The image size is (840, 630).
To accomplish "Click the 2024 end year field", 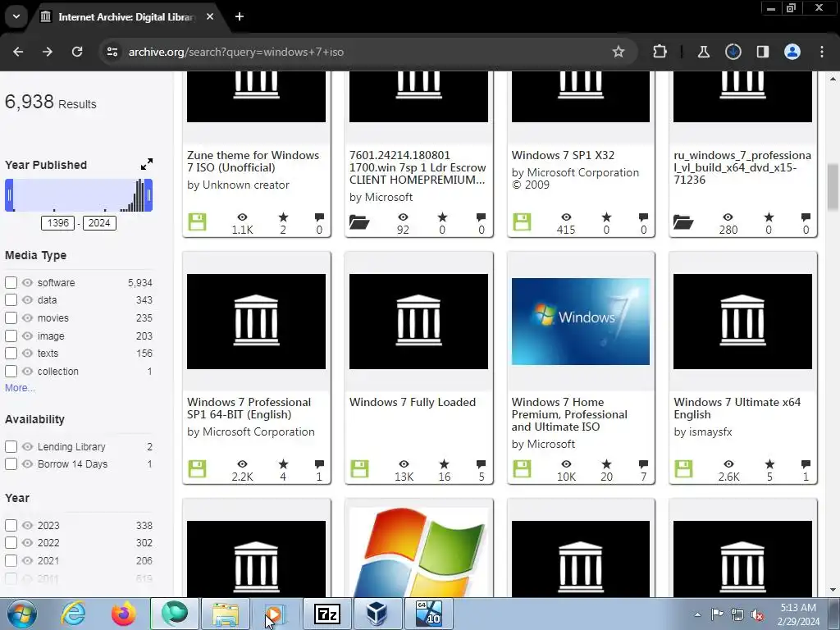I will [99, 223].
